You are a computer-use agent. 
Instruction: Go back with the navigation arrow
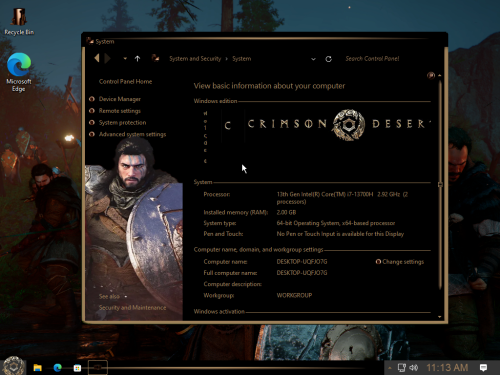[x=97, y=58]
